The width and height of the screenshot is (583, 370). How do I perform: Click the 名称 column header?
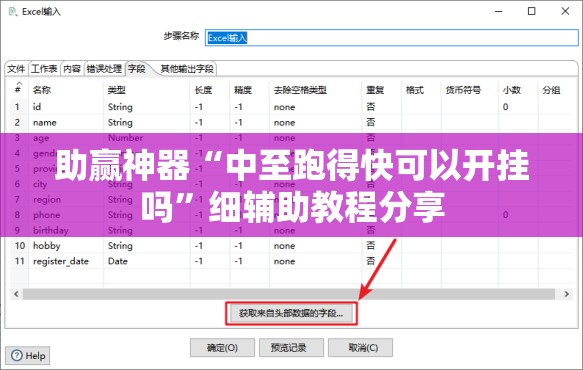pos(42,90)
